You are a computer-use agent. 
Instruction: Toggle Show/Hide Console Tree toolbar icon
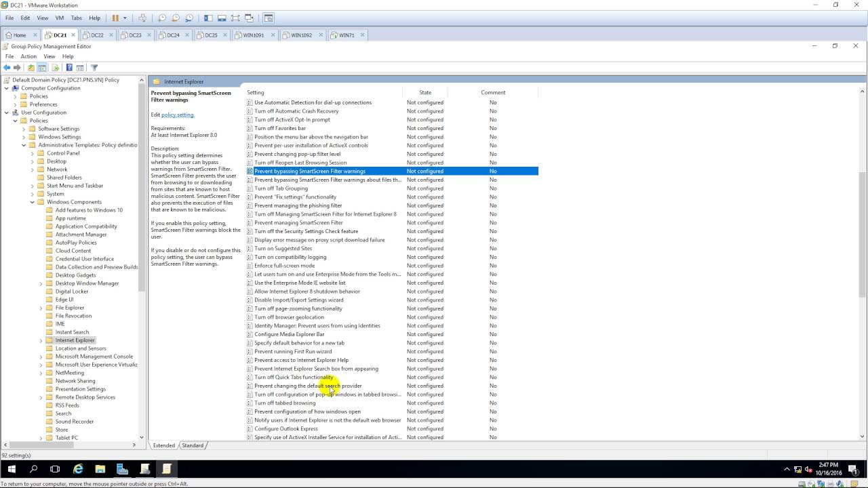[x=42, y=68]
